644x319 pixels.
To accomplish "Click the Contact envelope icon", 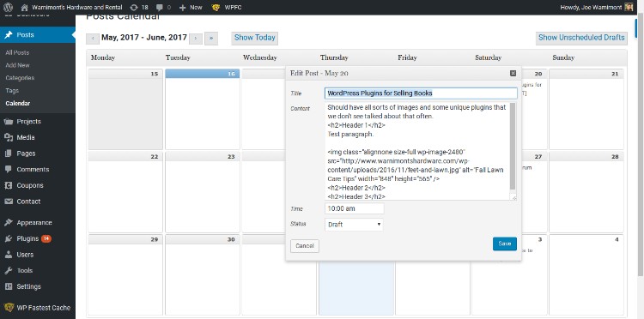I will (x=9, y=202).
